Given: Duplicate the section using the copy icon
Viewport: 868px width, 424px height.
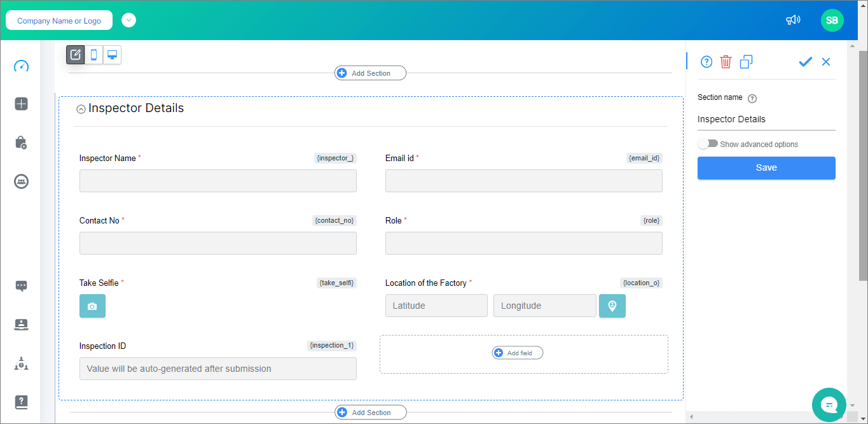Looking at the screenshot, I should click(x=745, y=62).
